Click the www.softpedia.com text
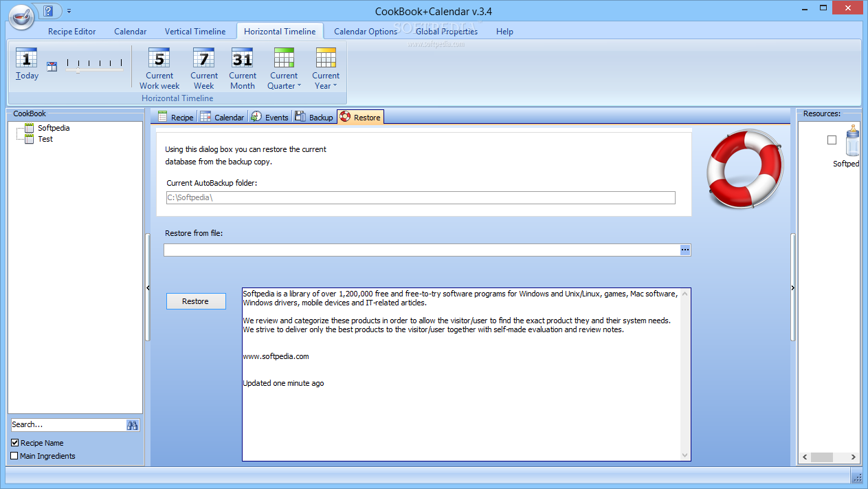The height and width of the screenshot is (489, 868). coord(276,356)
